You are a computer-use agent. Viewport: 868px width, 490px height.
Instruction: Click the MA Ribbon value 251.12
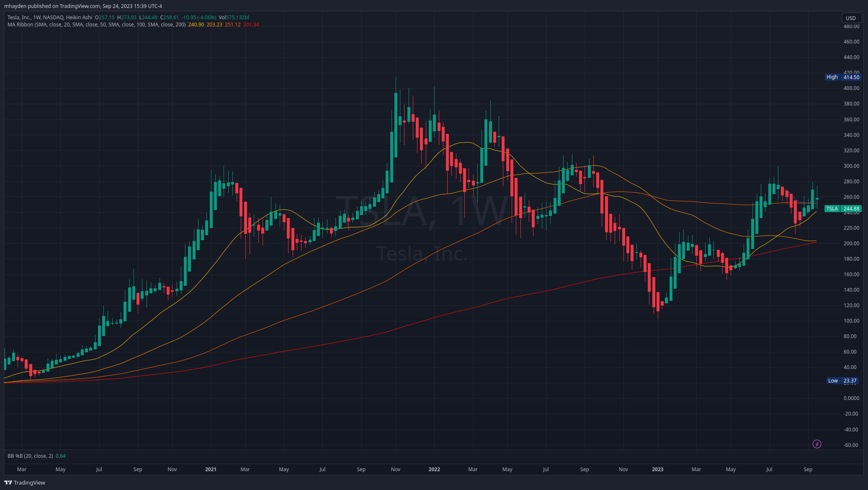tap(233, 25)
